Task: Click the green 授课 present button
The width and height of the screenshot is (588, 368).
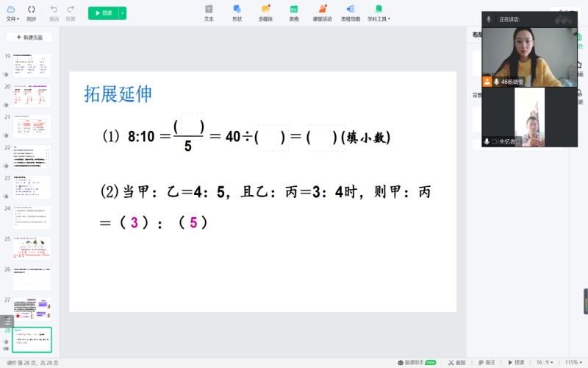Action: (x=103, y=13)
